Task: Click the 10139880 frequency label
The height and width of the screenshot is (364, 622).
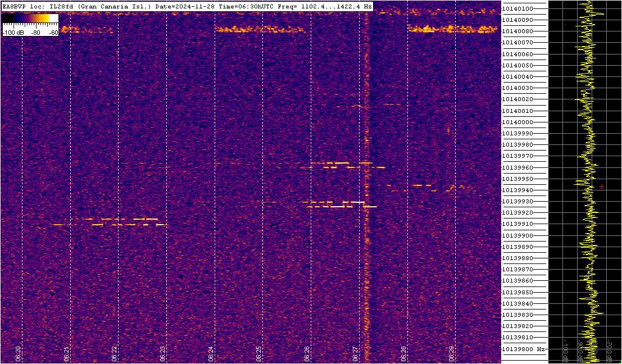Action: click(x=517, y=258)
